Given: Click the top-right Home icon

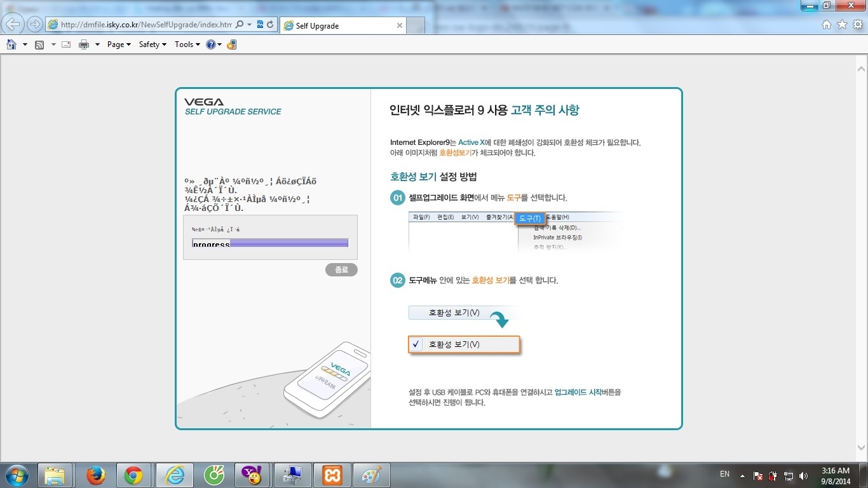Looking at the screenshot, I should point(827,24).
